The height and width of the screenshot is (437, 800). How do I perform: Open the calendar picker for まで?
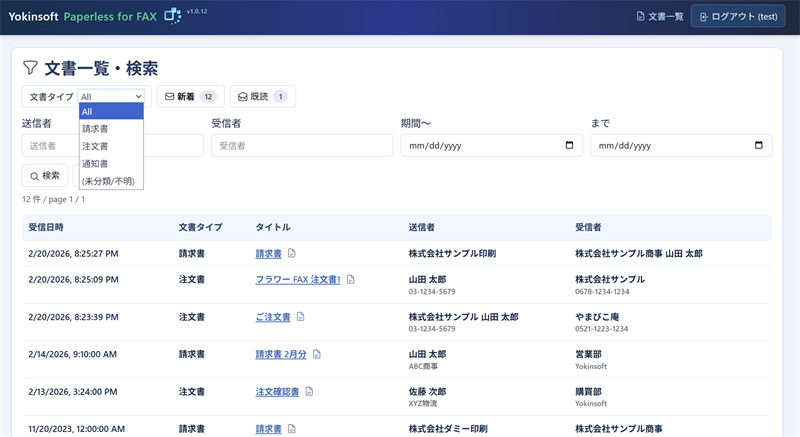pos(759,145)
